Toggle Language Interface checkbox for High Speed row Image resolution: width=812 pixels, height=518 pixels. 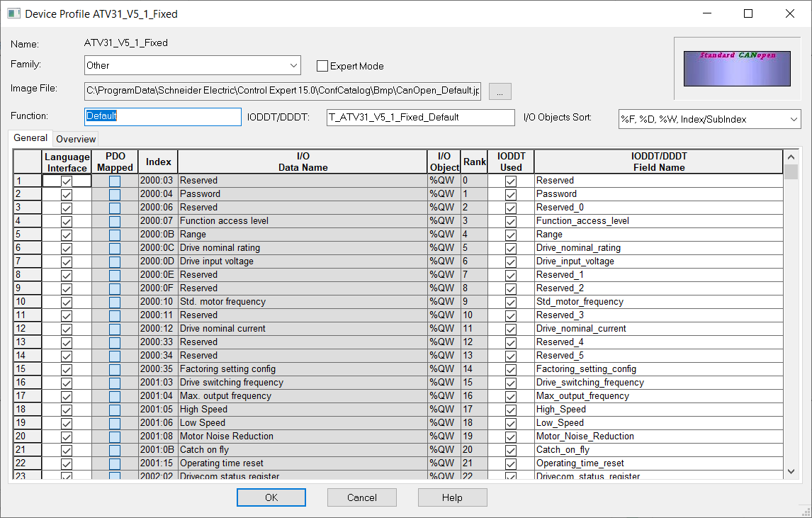pyautogui.click(x=67, y=410)
